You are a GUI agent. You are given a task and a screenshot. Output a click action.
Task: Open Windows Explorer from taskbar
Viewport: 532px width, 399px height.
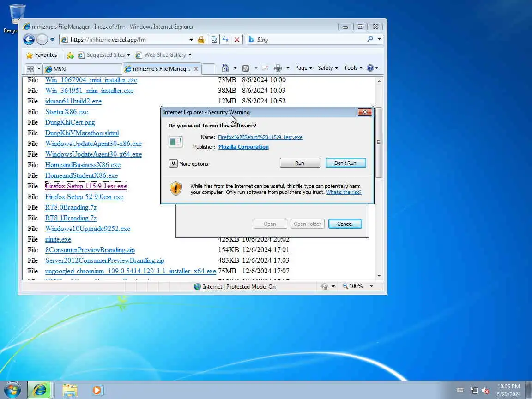(70, 390)
